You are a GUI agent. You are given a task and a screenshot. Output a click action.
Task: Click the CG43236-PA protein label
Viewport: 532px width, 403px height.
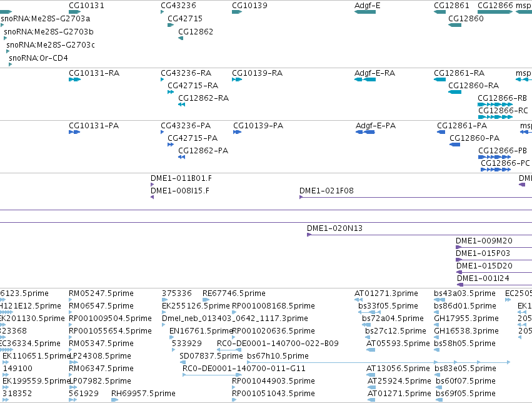click(186, 126)
